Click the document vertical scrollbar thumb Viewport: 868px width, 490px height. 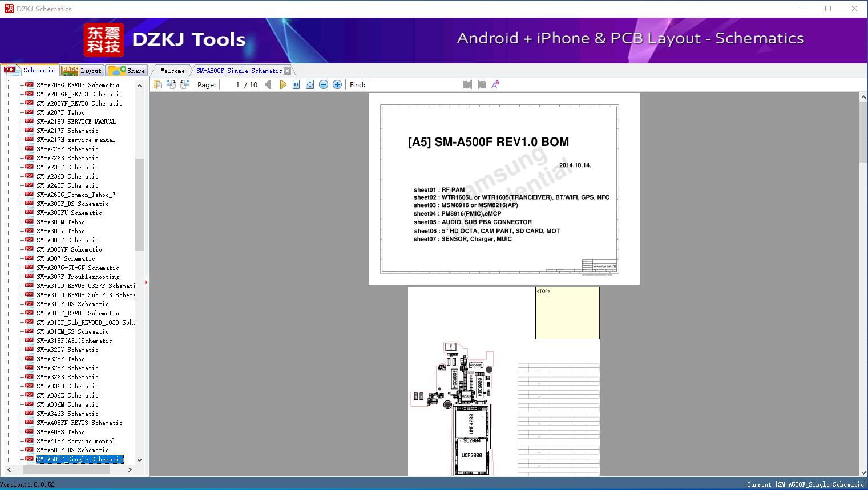coord(863,132)
